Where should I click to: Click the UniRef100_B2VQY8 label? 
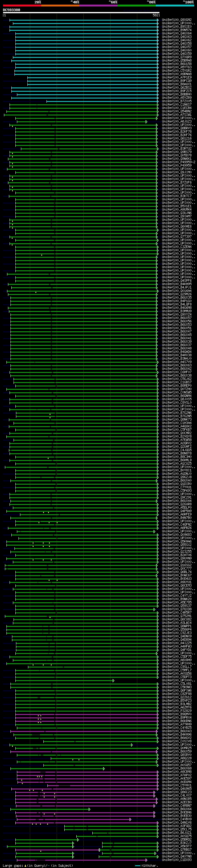[x=177, y=436]
